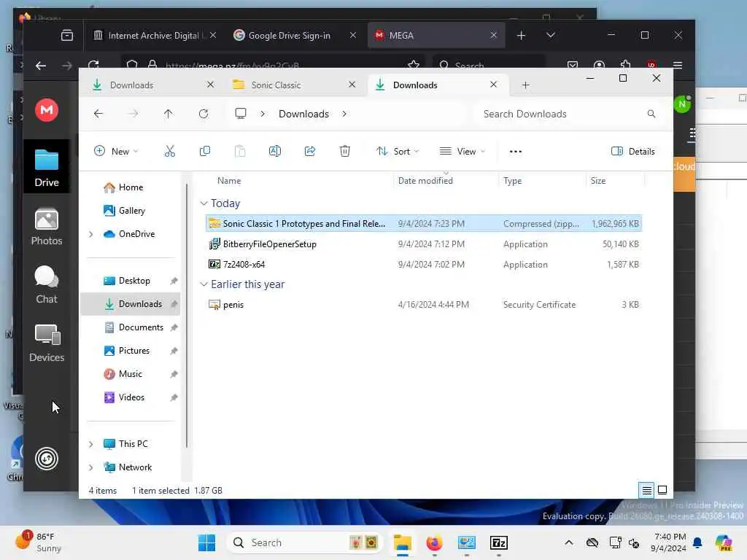Switch to large thumbnails view in status bar
Viewport: 747px width, 560px height.
coord(662,490)
